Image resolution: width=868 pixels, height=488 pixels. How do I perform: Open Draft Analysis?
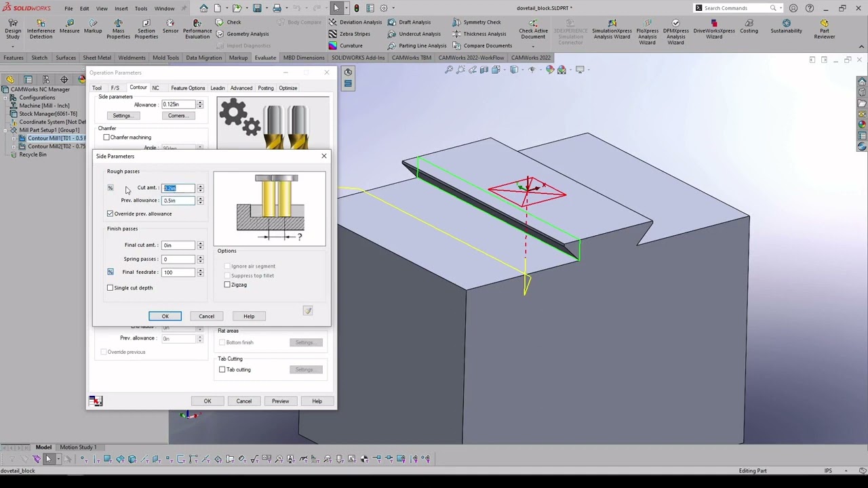tap(409, 22)
